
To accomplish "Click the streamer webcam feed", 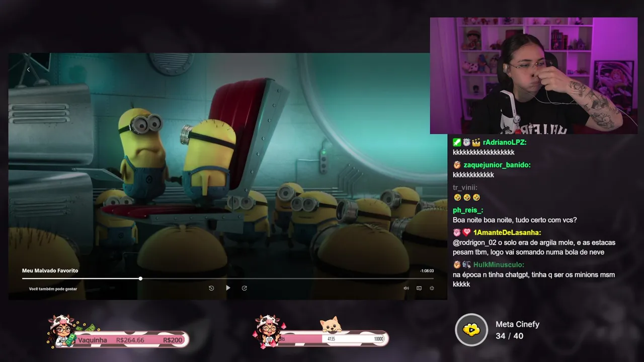I will 533,76.
